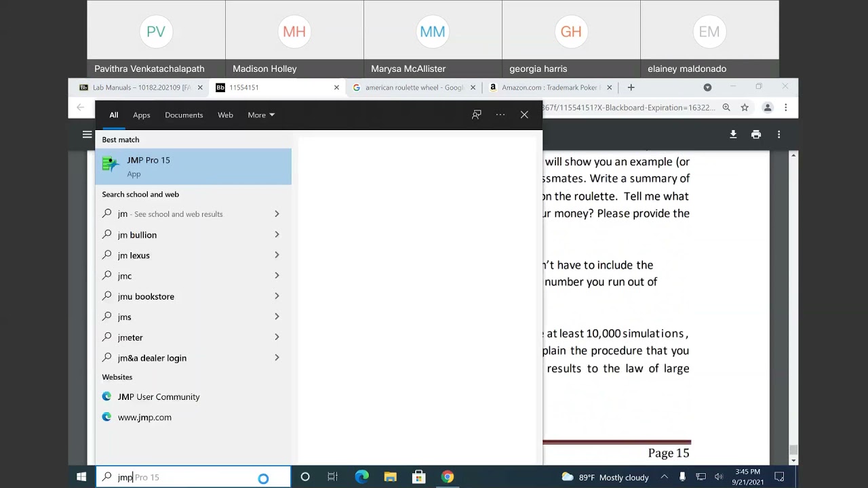Viewport: 868px width, 488px height.
Task: Expand arrow for 'jmu bookstore' suggestion
Action: point(277,296)
